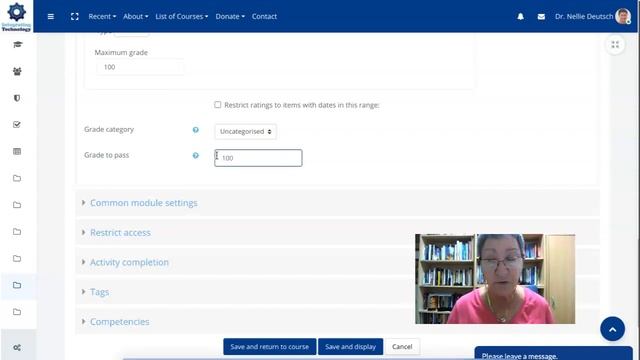Image resolution: width=640 pixels, height=360 pixels.
Task: Open the graduation cap sidebar icon
Action: 17,44
